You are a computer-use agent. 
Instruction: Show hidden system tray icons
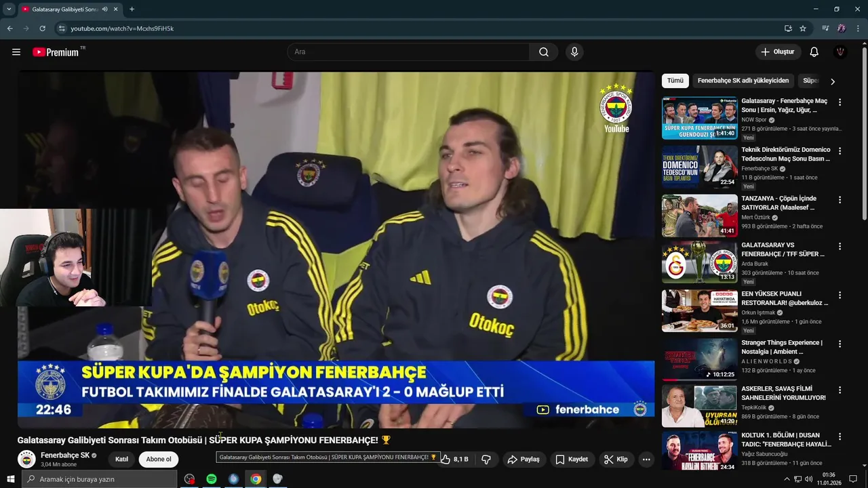[x=787, y=479]
